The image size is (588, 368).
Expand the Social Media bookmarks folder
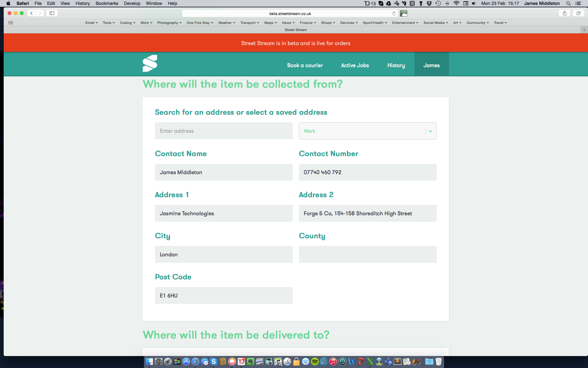tap(435, 23)
